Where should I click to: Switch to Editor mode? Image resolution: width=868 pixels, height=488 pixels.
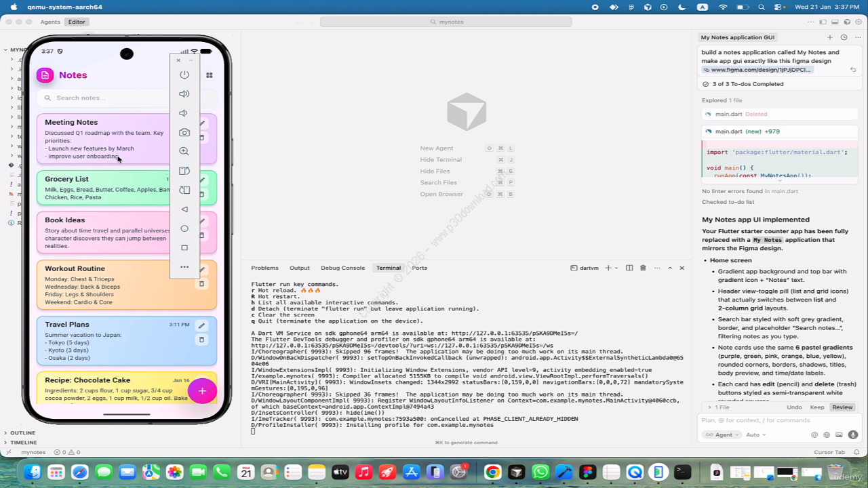click(77, 22)
